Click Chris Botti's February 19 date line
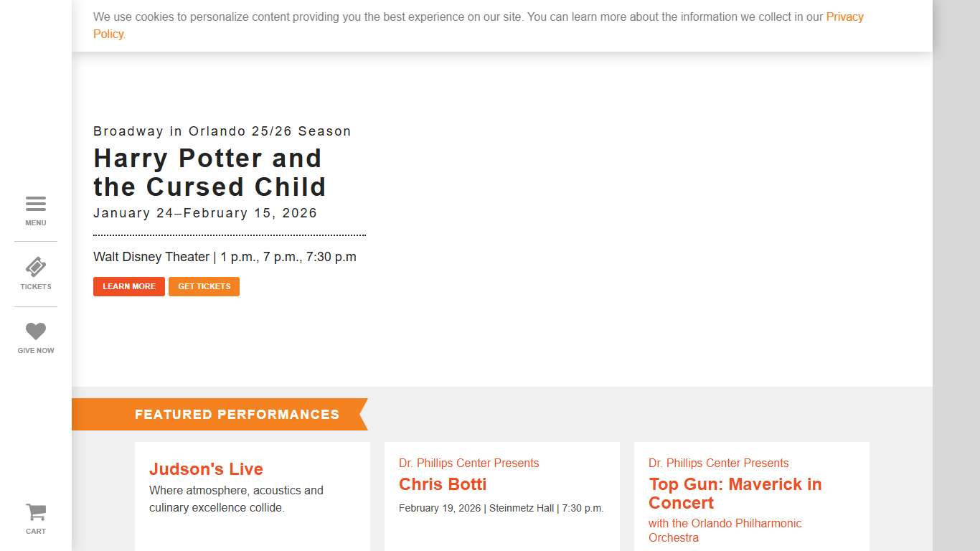This screenshot has width=980, height=551. point(501,508)
